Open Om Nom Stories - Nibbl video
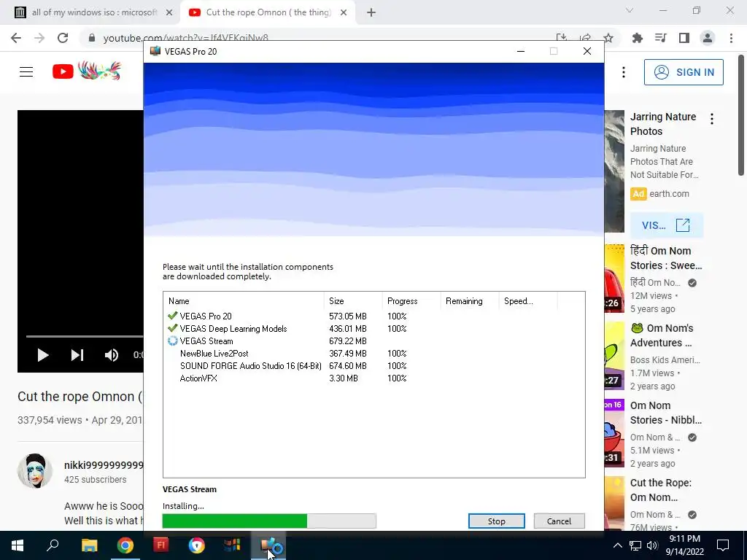 coord(666,413)
